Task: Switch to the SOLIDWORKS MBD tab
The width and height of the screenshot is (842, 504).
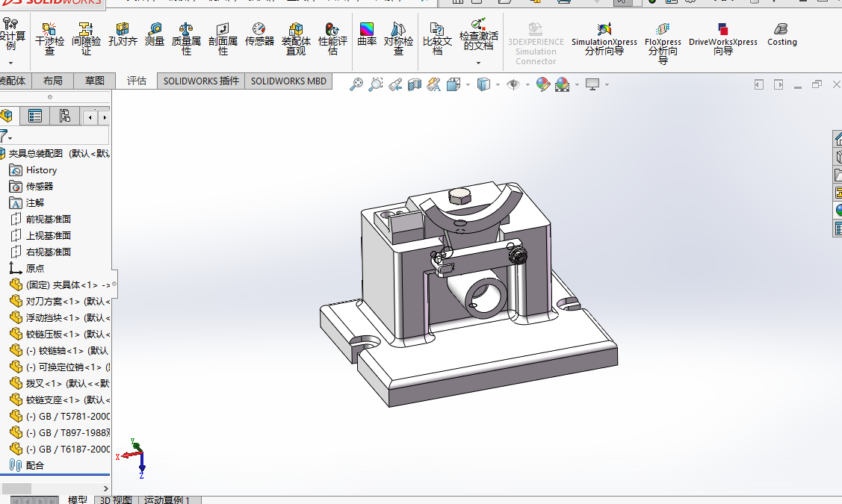Action: [x=288, y=81]
